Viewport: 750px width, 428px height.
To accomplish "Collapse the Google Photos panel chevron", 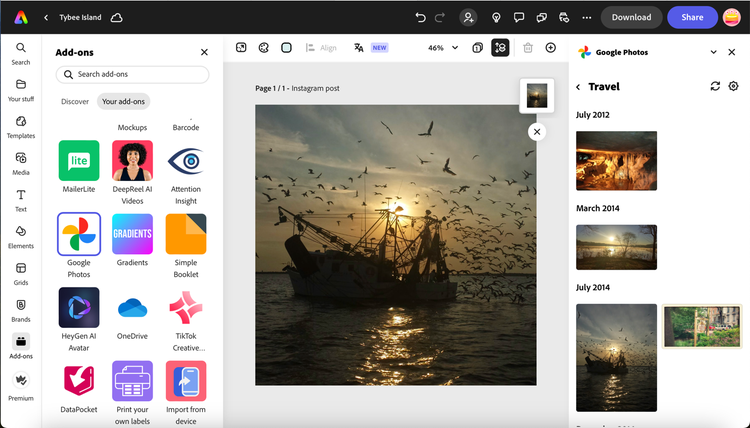I will [x=714, y=52].
